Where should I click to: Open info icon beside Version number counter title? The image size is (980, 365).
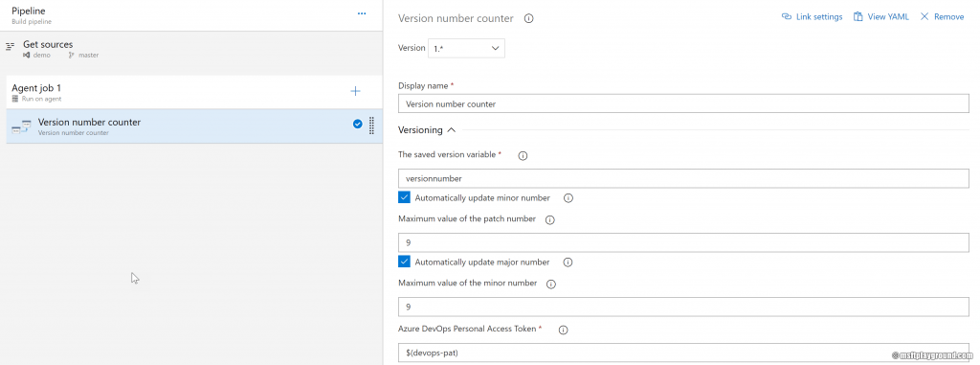[x=528, y=19]
